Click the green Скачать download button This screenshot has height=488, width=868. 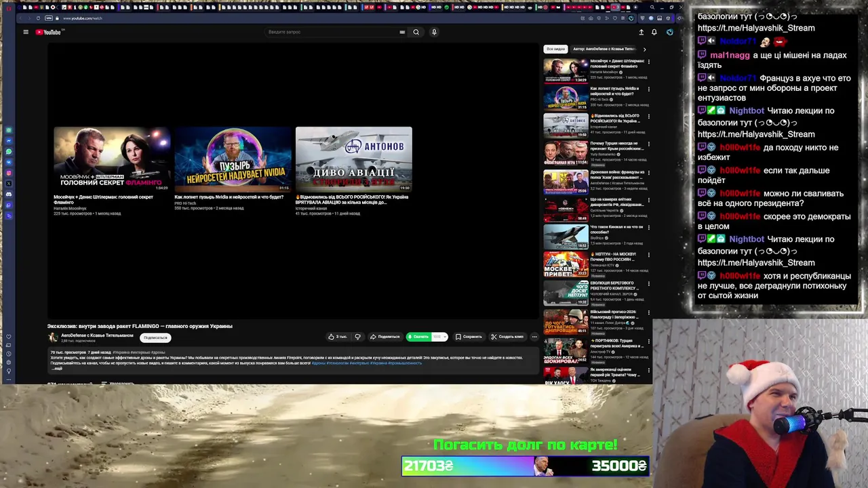point(418,337)
